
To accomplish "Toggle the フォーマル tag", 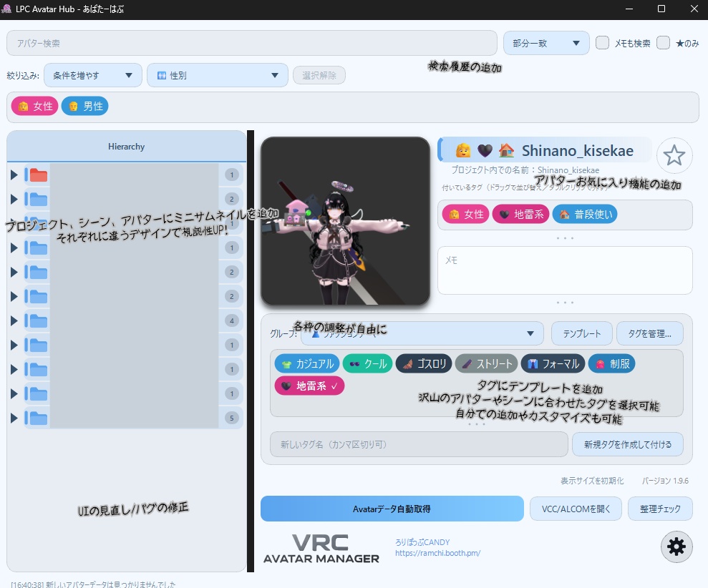I will pyautogui.click(x=553, y=363).
